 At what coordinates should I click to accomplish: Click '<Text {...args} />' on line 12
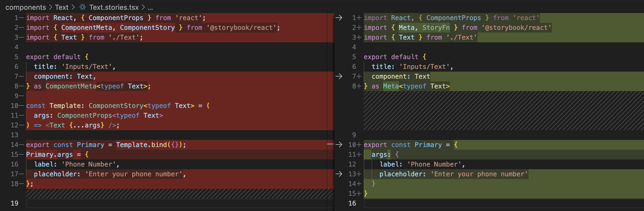click(81, 125)
